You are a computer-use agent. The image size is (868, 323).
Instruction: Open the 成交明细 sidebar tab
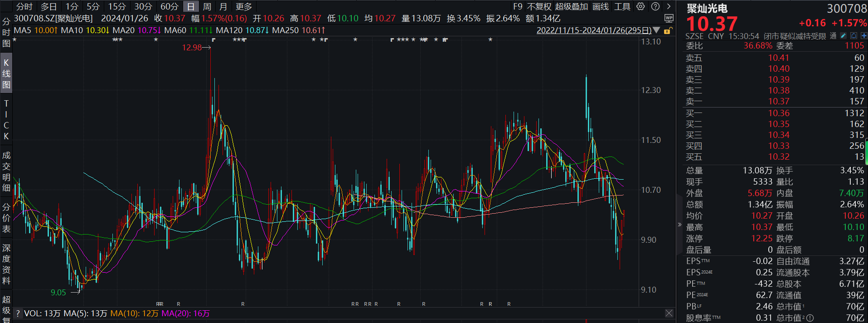[x=6, y=171]
